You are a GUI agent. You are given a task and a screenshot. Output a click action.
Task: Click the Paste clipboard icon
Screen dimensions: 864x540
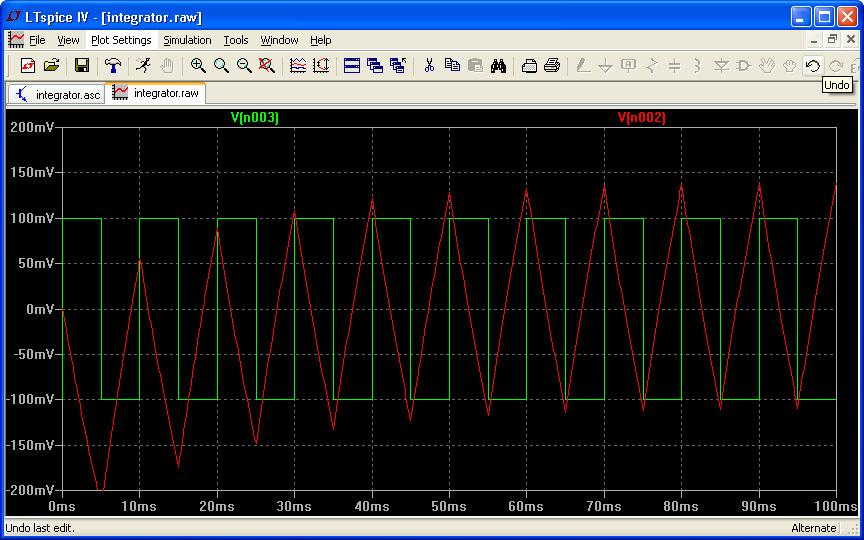coord(475,66)
